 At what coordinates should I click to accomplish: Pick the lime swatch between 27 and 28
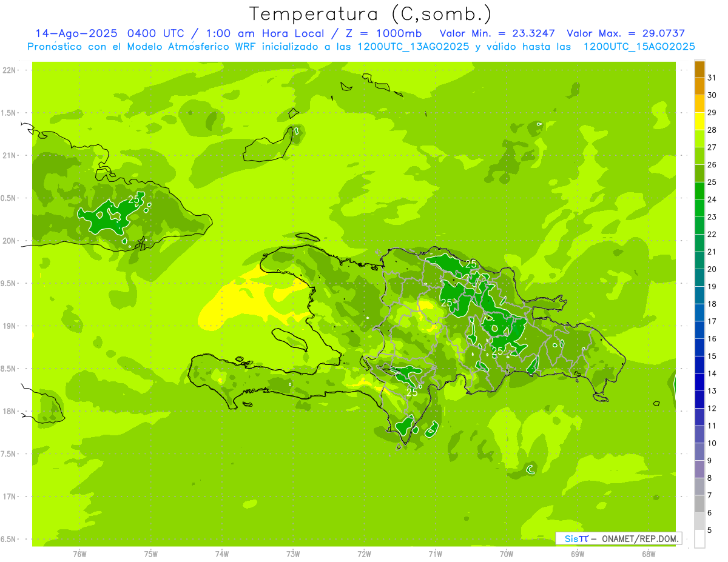tap(699, 139)
